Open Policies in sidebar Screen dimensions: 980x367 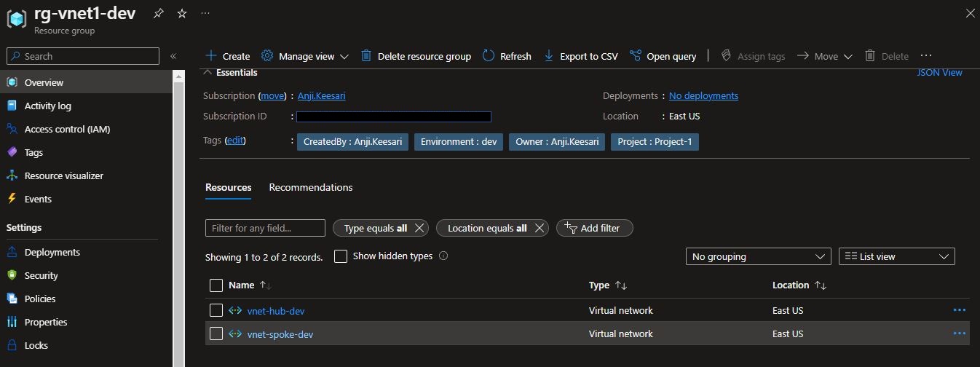point(87,299)
